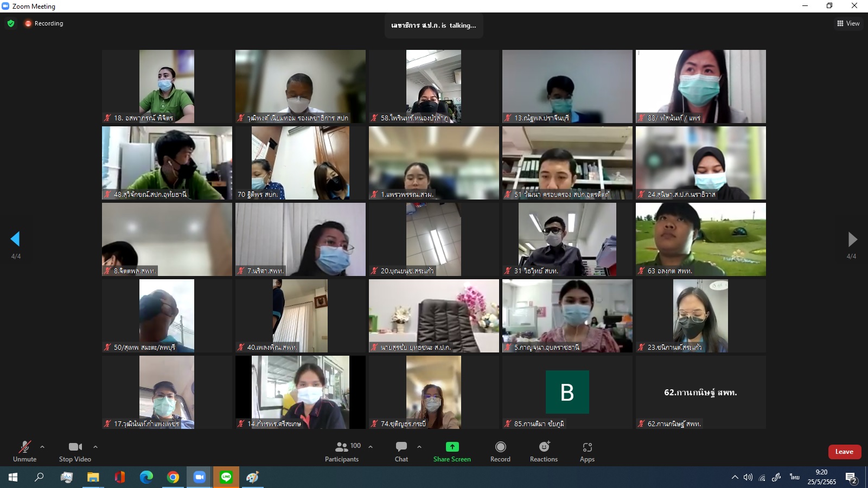The image size is (868, 488).
Task: Open the Chat panel
Action: tap(401, 451)
